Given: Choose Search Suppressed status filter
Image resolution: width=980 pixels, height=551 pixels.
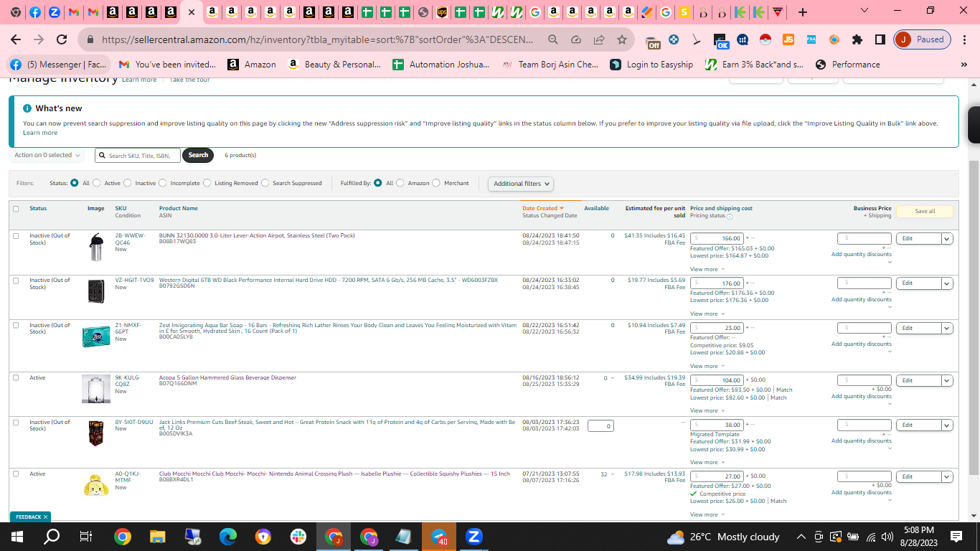Looking at the screenshot, I should [265, 183].
